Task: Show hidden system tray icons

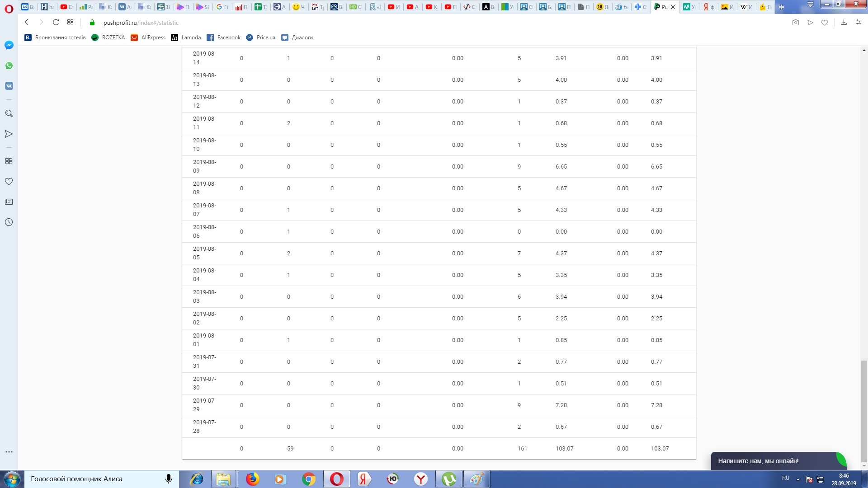Action: 798,479
